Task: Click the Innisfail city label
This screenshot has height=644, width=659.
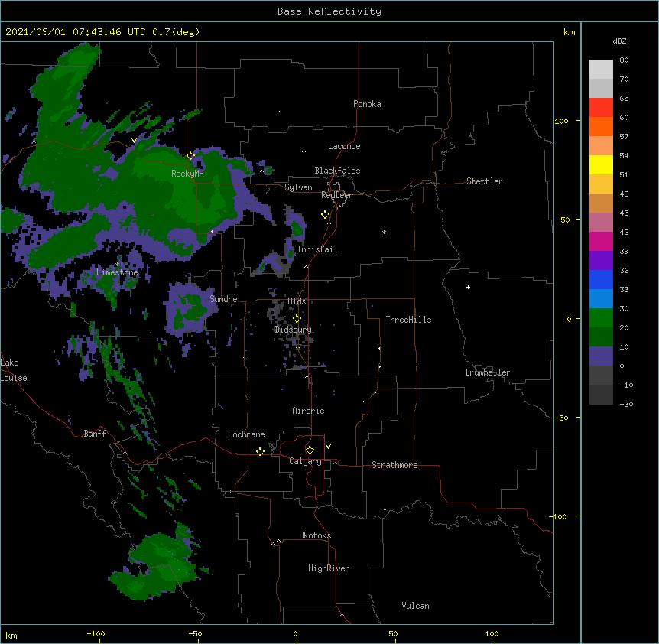Action: click(x=317, y=249)
